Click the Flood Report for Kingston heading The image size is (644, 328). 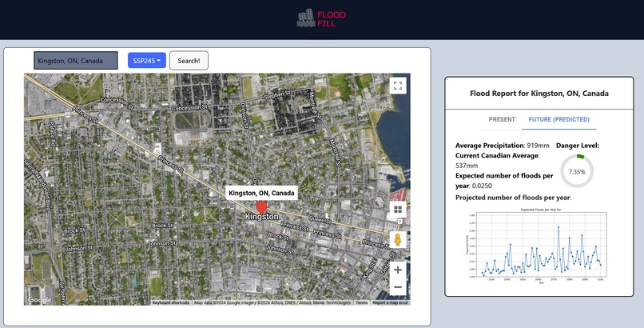coord(539,94)
